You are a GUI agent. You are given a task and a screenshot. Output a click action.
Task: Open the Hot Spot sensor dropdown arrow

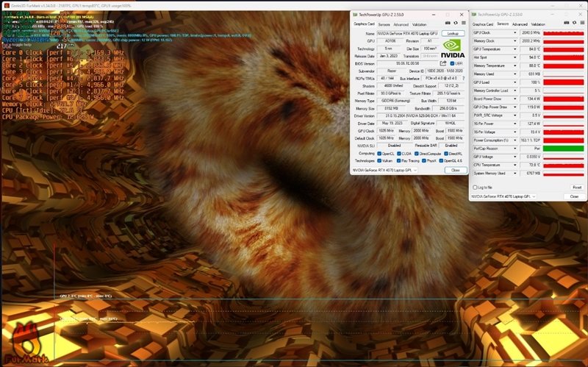click(514, 57)
